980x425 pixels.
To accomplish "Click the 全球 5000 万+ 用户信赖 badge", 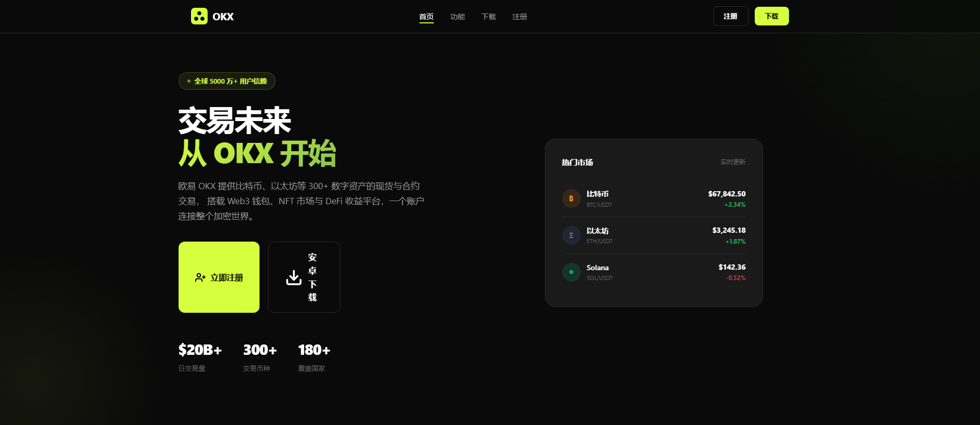I will pyautogui.click(x=227, y=81).
